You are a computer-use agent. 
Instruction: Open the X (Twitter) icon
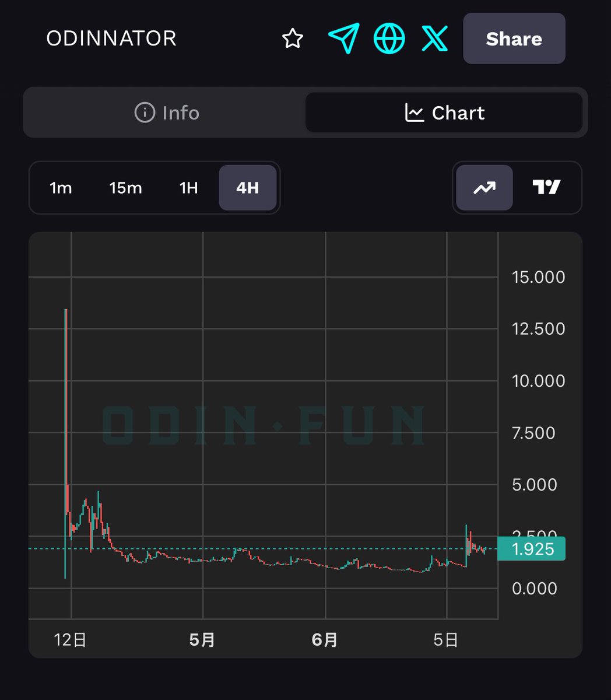point(434,38)
